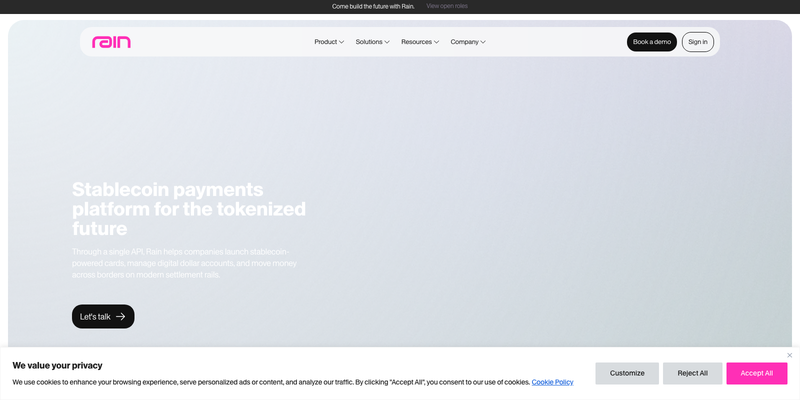The height and width of the screenshot is (400, 800).
Task: Expand the Resources dropdown chevron
Action: pyautogui.click(x=436, y=42)
